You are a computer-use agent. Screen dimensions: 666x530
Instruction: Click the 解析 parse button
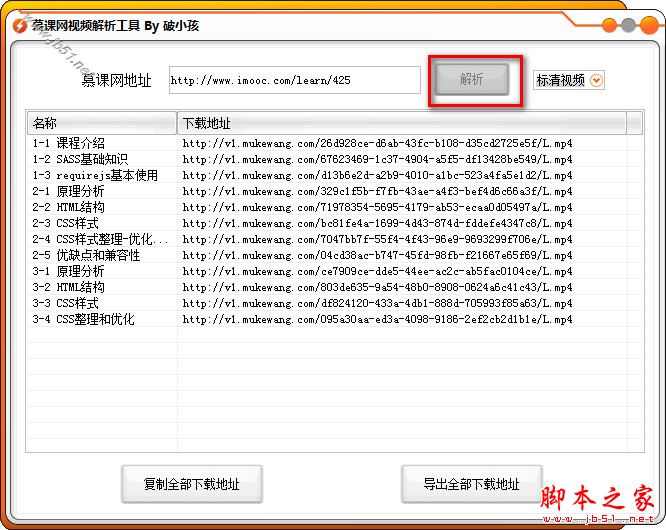pos(472,79)
